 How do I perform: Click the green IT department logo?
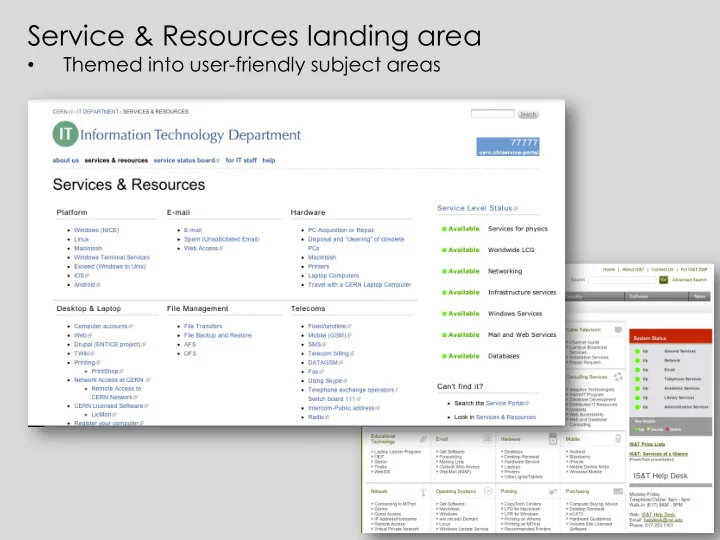[65, 134]
